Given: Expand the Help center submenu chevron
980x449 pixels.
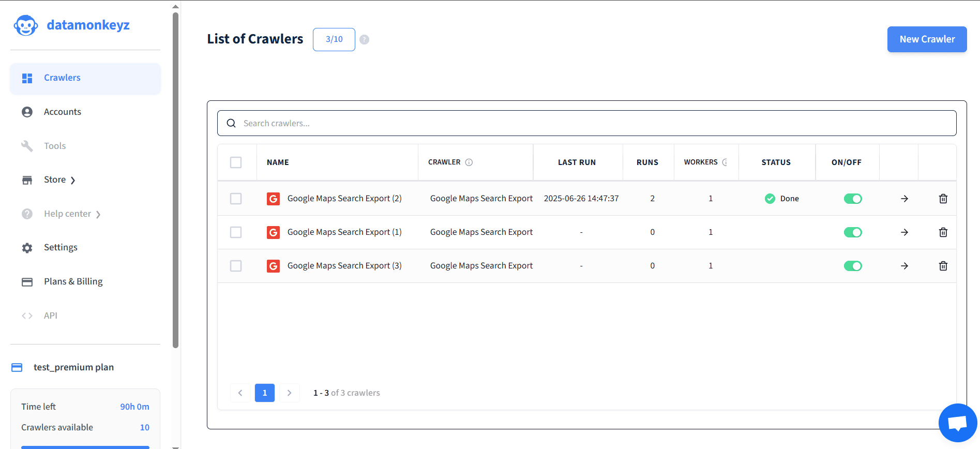Looking at the screenshot, I should click(x=98, y=215).
